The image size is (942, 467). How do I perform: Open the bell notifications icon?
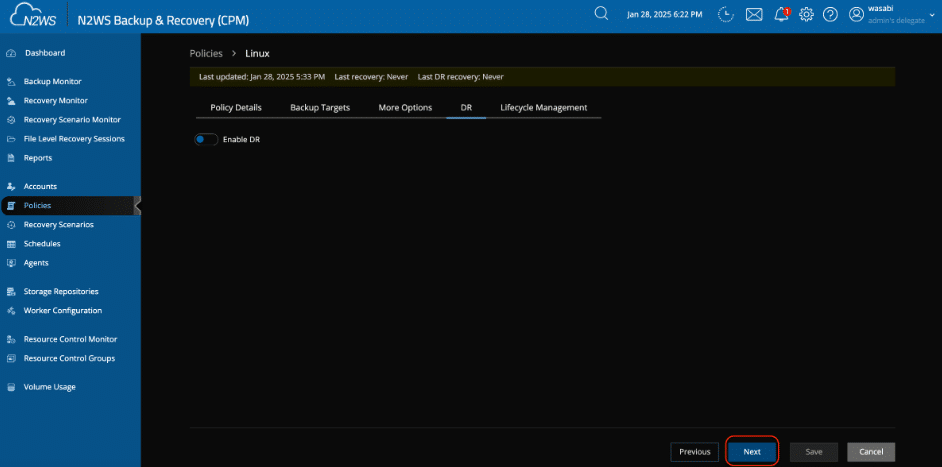click(782, 14)
